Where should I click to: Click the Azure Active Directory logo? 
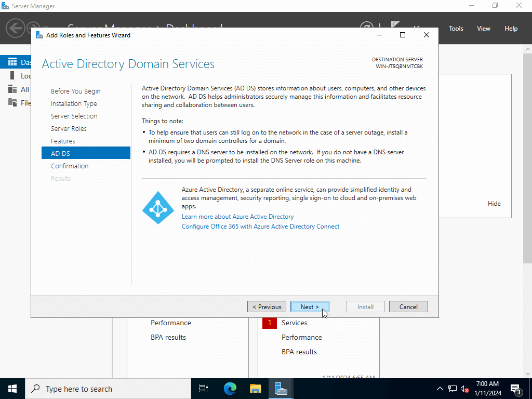[158, 207]
